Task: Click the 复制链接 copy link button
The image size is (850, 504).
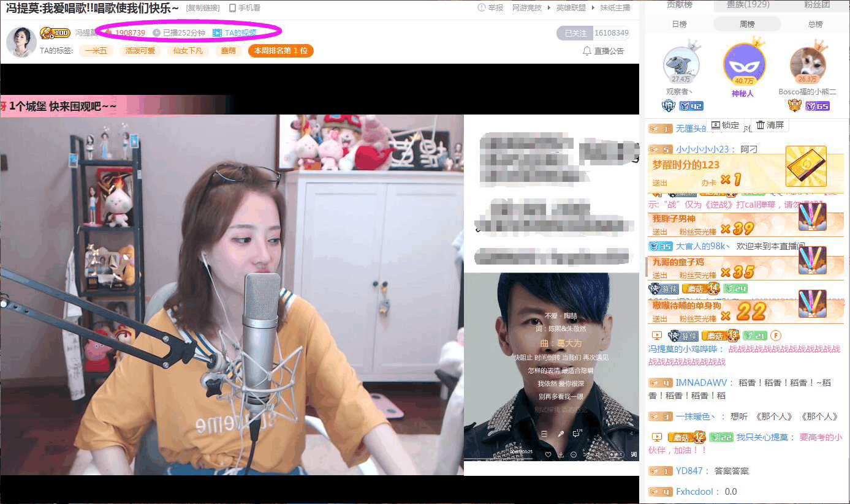Action: 203,8
